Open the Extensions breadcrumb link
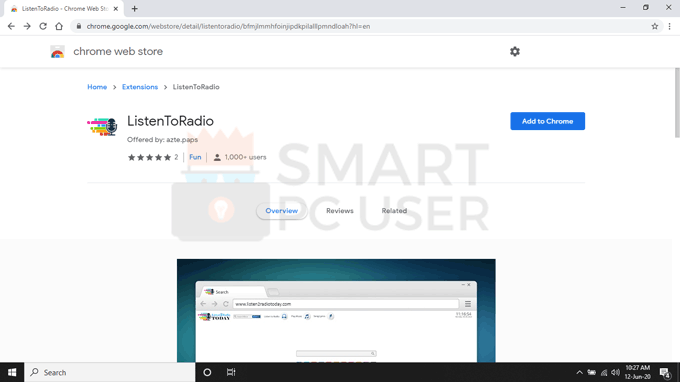Screen dimensions: 680x382 [140, 87]
